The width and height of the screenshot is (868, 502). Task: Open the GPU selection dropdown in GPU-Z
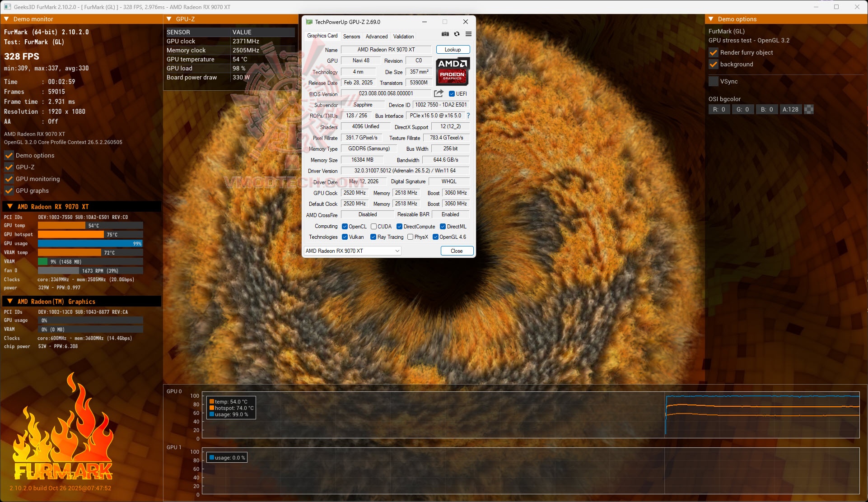point(352,251)
